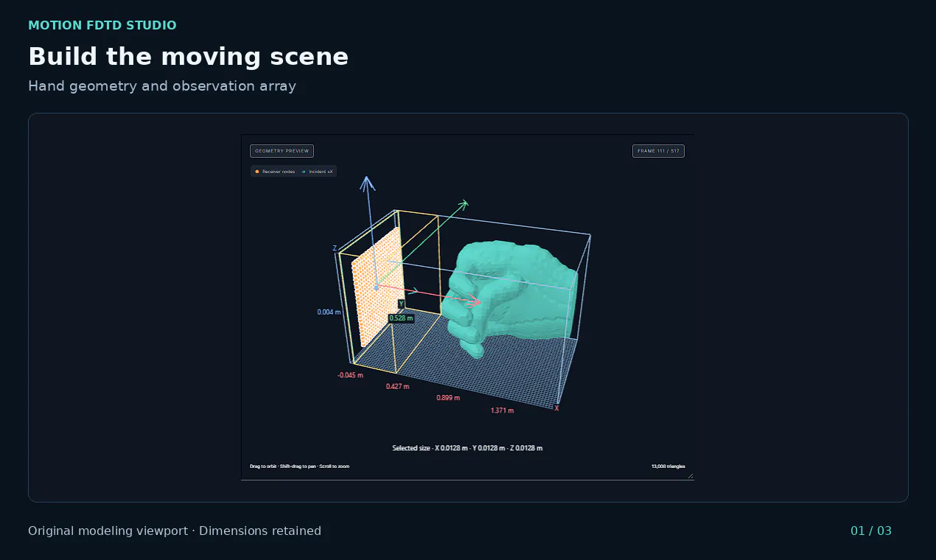Click the Build the moving scene title
The width and height of the screenshot is (936, 560).
[189, 57]
